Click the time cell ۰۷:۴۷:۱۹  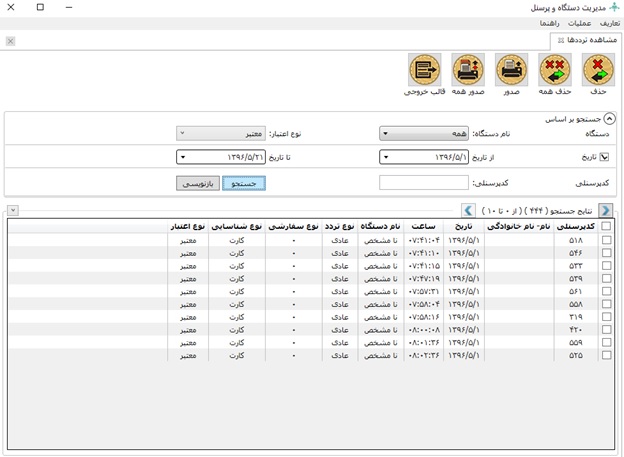[x=424, y=278]
